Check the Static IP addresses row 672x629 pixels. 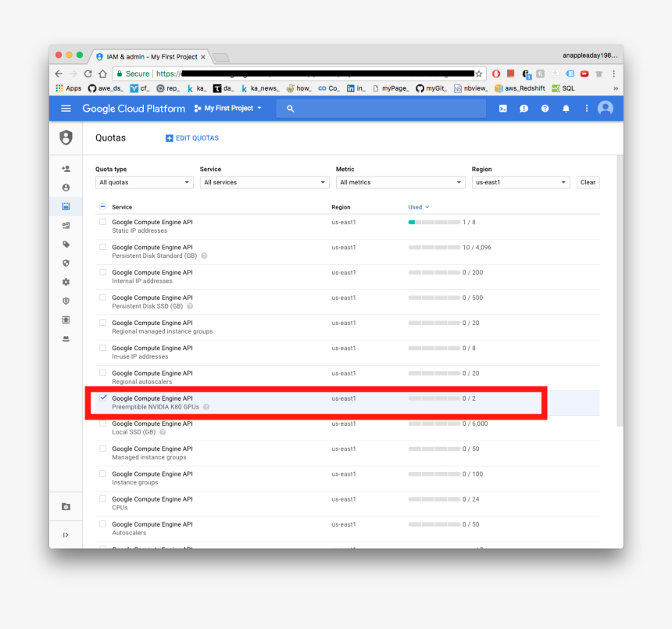[102, 222]
